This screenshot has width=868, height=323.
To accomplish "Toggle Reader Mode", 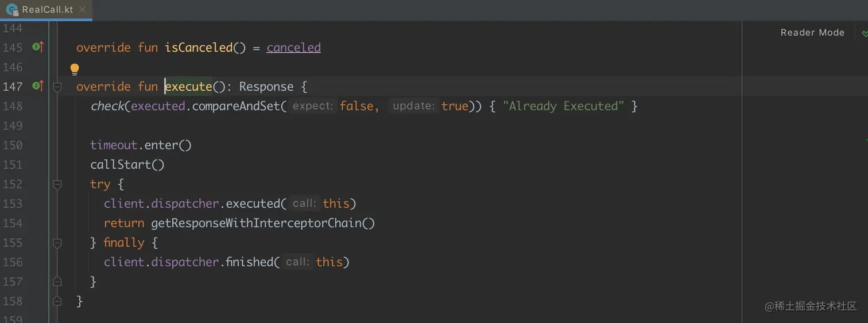I will point(812,33).
